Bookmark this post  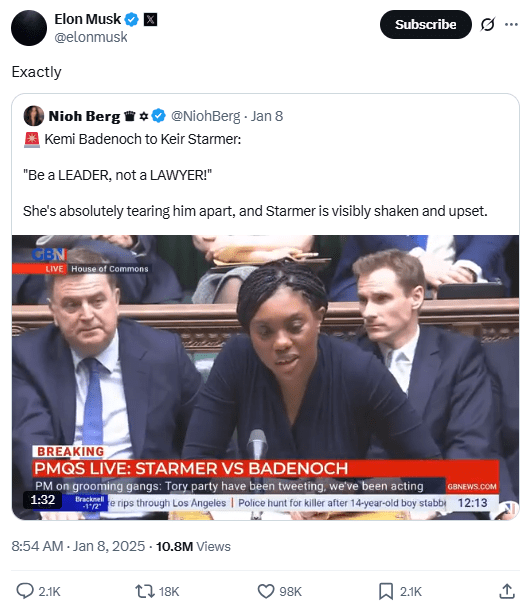coord(386,591)
